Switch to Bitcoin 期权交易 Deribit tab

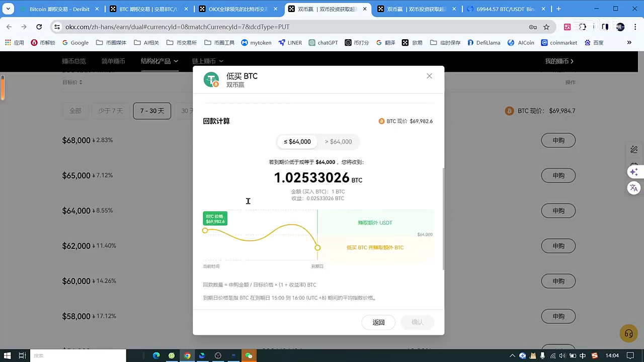click(x=59, y=9)
